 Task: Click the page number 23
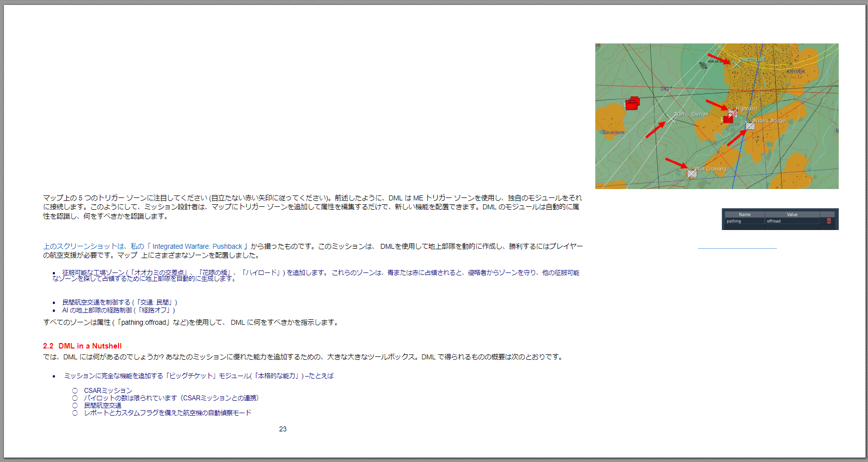(x=283, y=429)
